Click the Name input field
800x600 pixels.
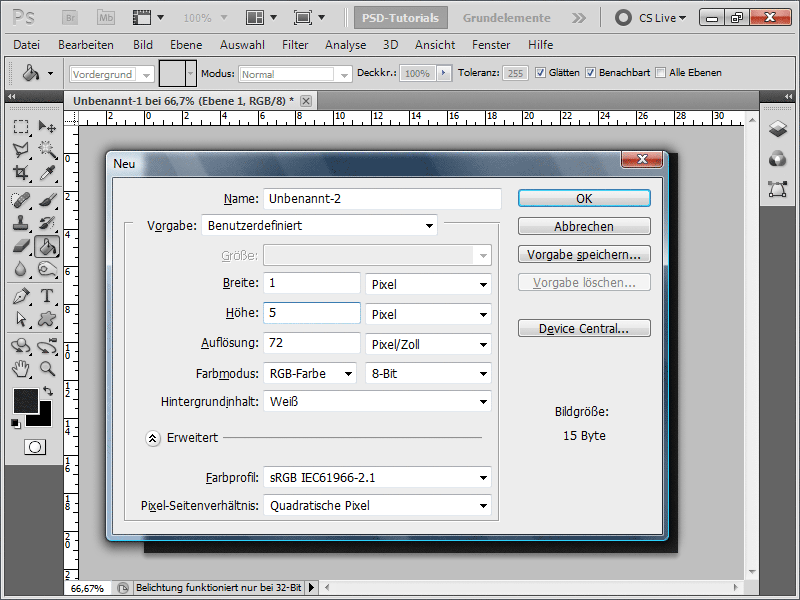tap(382, 198)
